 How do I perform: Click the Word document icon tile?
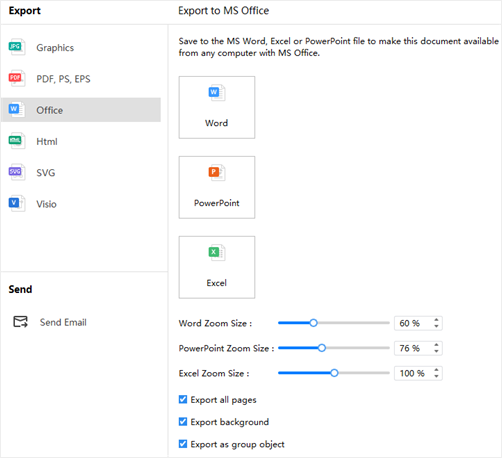217,107
